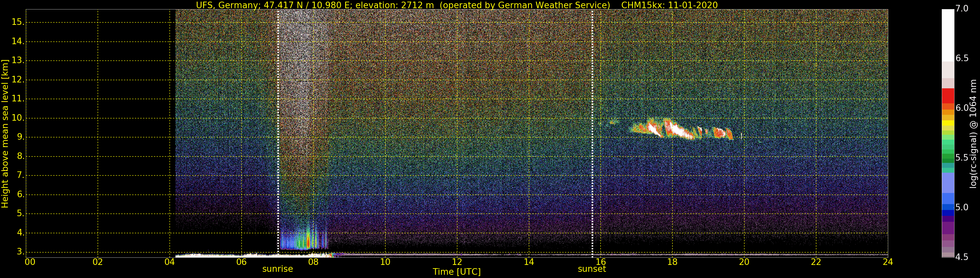Click the purple segment of the colorbar
Screen dimensions: 980x278
(948, 227)
